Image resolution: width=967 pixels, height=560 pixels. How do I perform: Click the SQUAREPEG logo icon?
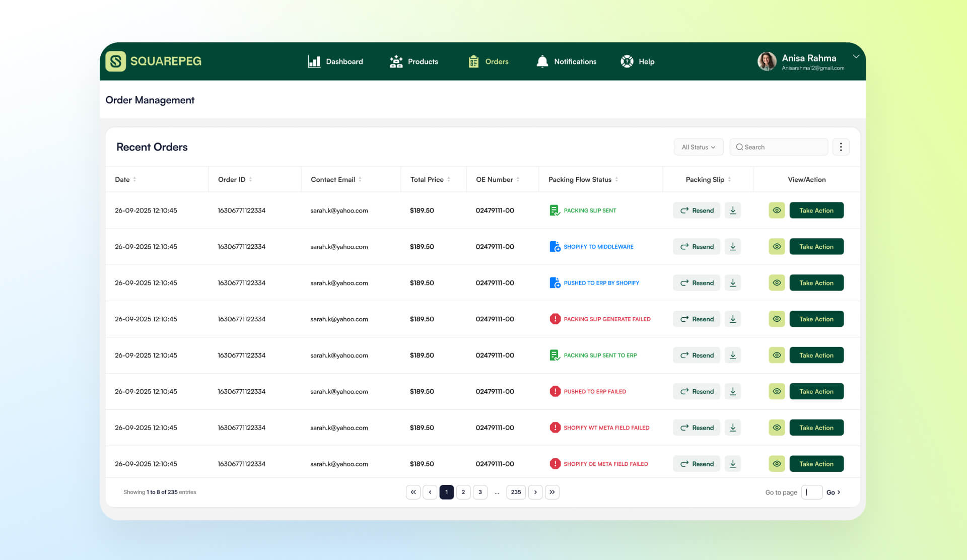tap(115, 61)
